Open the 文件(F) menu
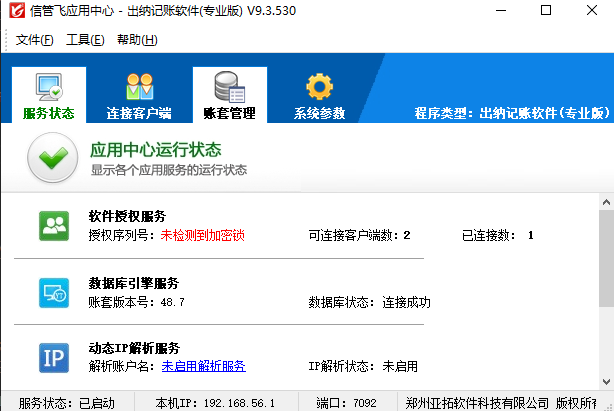 click(x=34, y=40)
